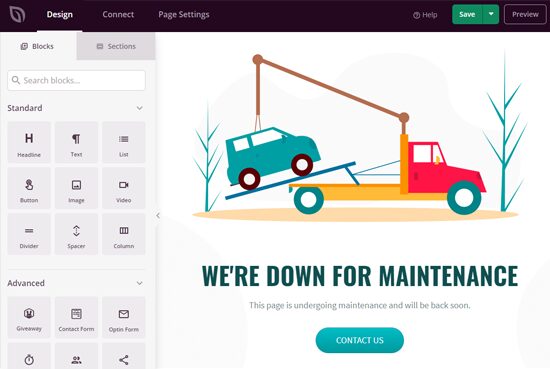This screenshot has height=369, width=550.
Task: Insert a Column block
Action: pyautogui.click(x=124, y=234)
